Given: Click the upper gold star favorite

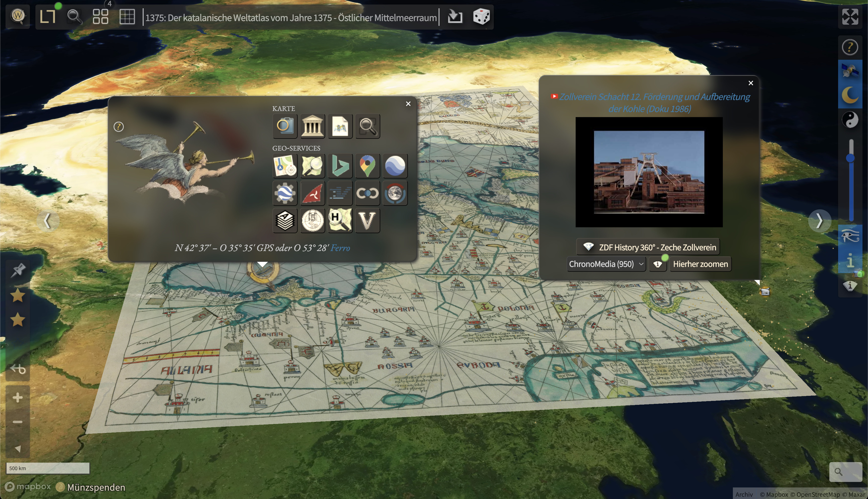Looking at the screenshot, I should [18, 295].
